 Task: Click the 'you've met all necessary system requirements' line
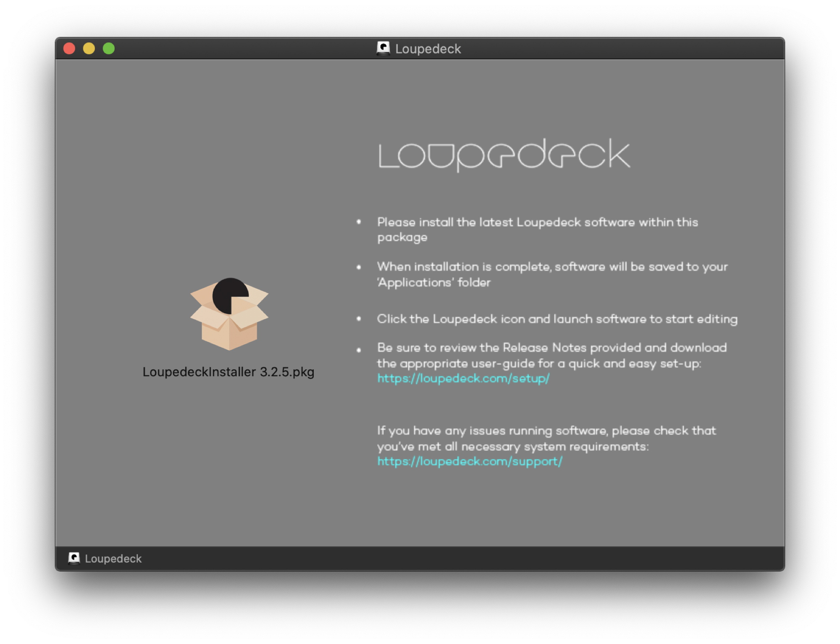(512, 447)
